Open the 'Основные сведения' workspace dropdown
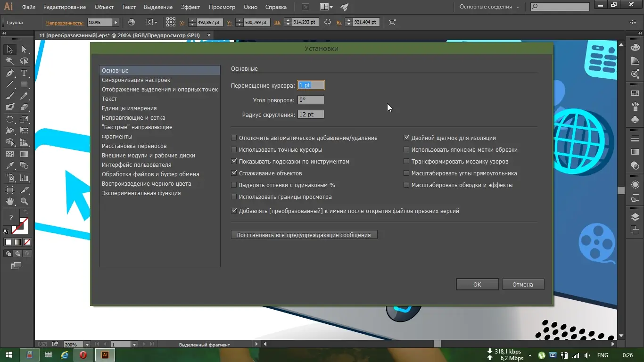The width and height of the screenshot is (644, 362). 489,7
